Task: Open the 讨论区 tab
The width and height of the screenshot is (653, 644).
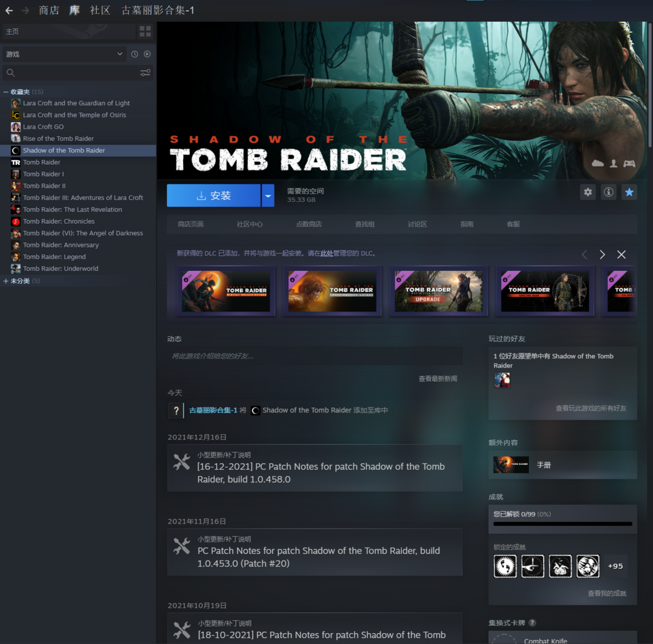Action: coord(417,224)
